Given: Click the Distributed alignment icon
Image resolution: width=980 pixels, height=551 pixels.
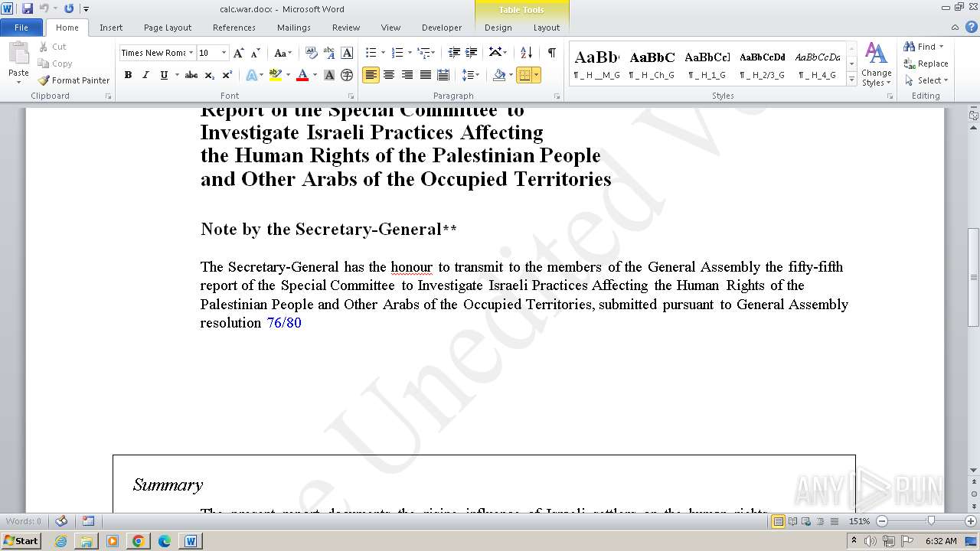Looking at the screenshot, I should 443,75.
